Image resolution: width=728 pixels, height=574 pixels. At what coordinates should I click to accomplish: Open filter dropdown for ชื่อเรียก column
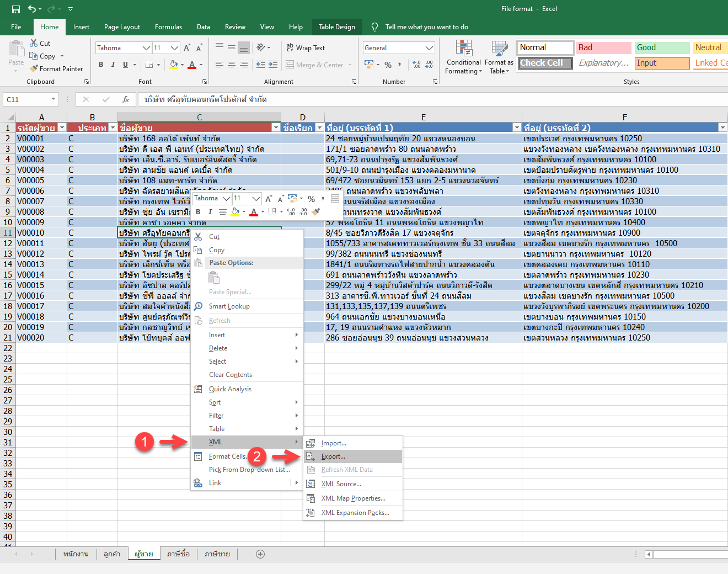click(319, 127)
